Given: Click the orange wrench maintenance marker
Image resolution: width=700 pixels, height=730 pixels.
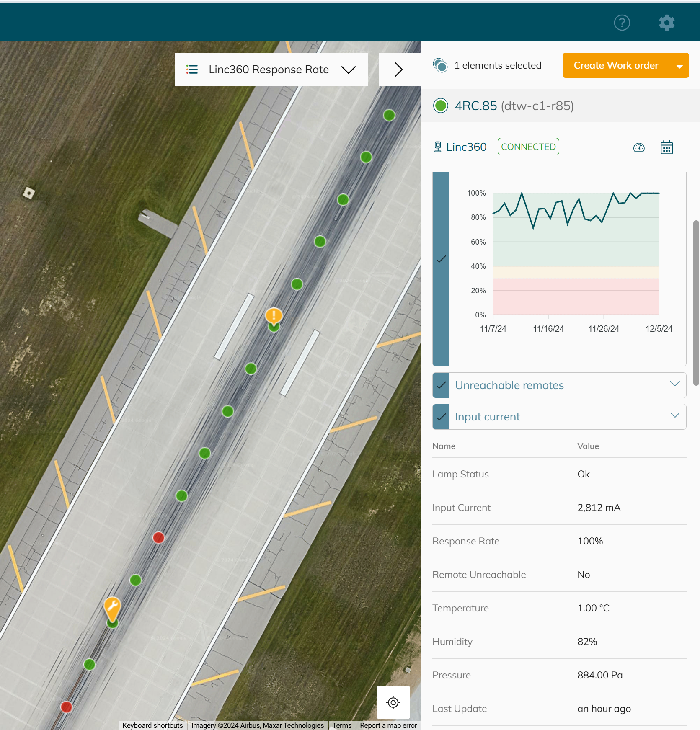Looking at the screenshot, I should (x=112, y=607).
